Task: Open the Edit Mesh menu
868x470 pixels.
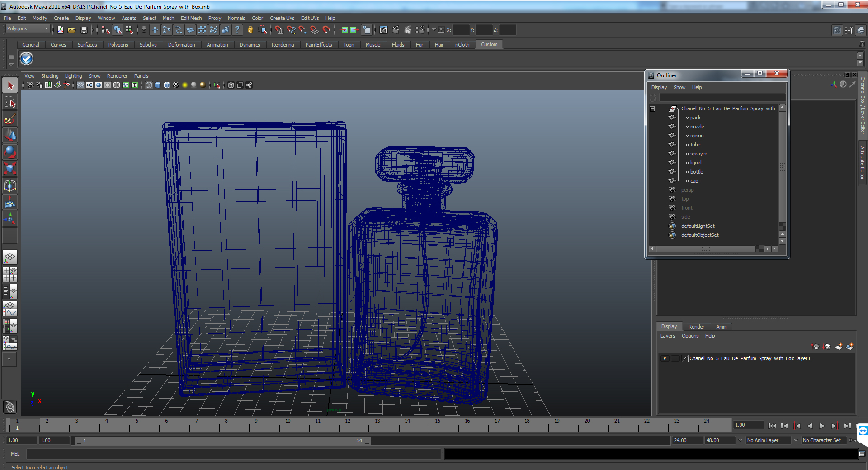Action: (191, 18)
